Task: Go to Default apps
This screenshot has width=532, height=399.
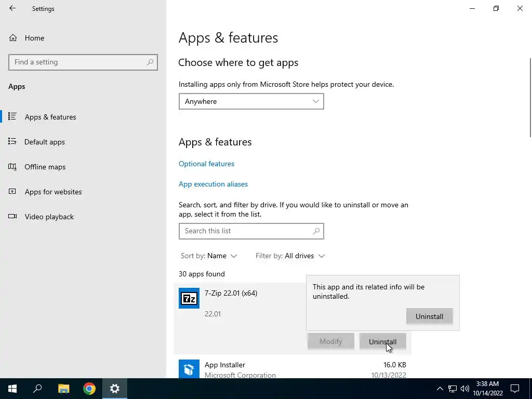Action: [83, 141]
